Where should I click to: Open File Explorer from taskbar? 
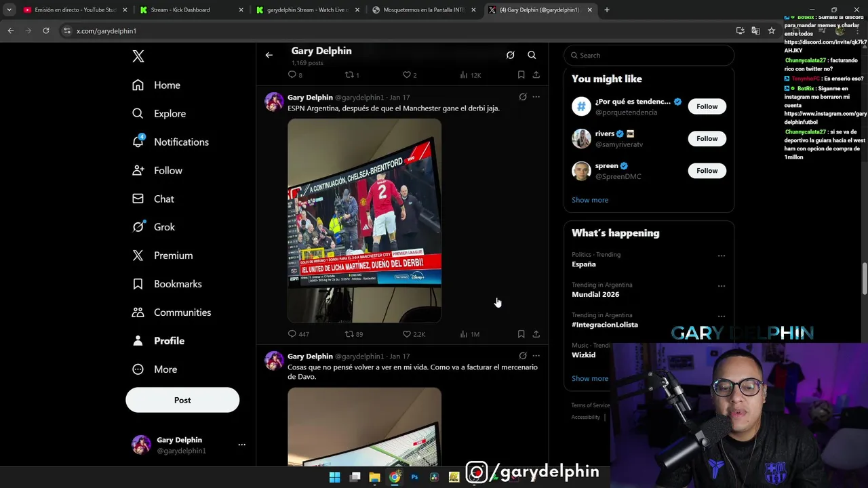374,477
